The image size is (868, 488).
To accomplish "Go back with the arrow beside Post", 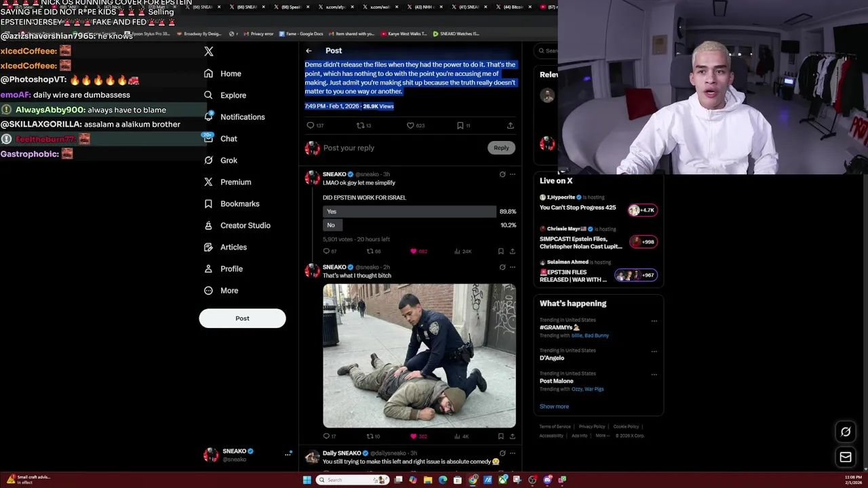I will 309,51.
